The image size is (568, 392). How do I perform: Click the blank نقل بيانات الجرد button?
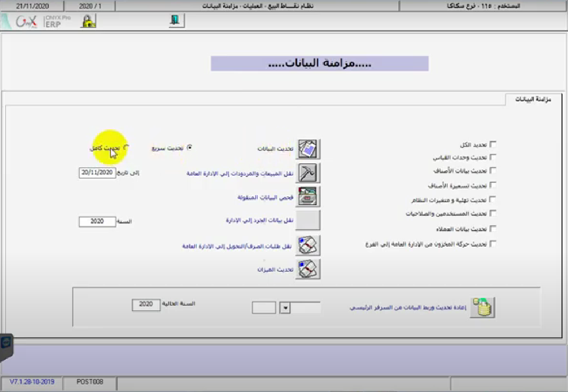click(x=308, y=220)
